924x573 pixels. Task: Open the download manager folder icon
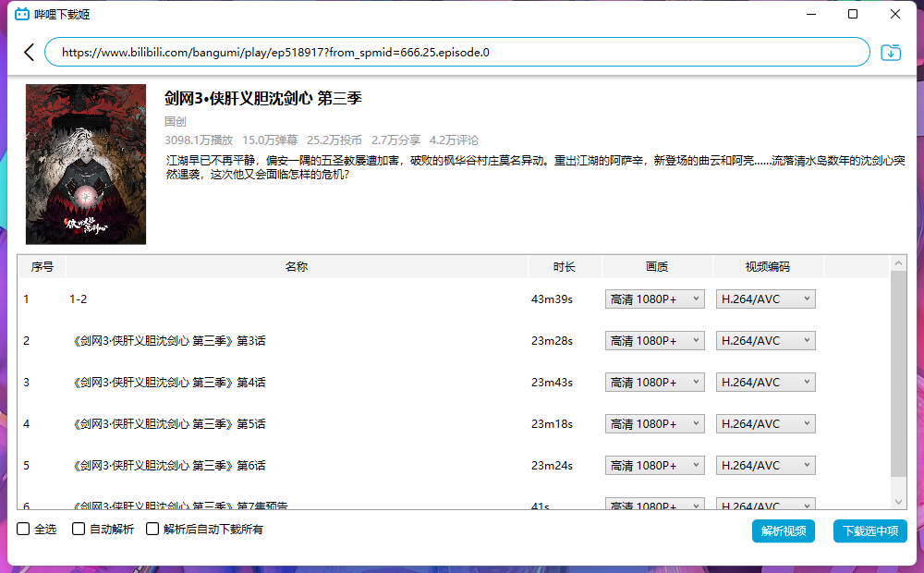(x=891, y=53)
